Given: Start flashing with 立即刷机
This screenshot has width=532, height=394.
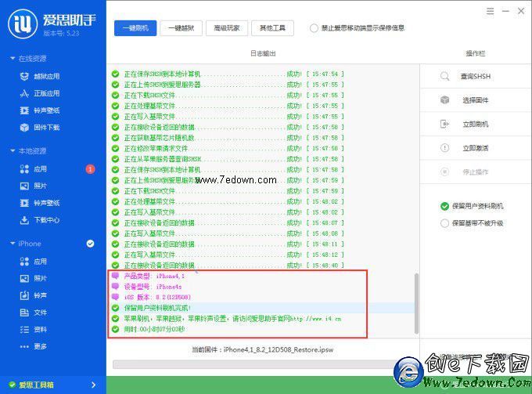Looking at the screenshot, I should tap(473, 124).
